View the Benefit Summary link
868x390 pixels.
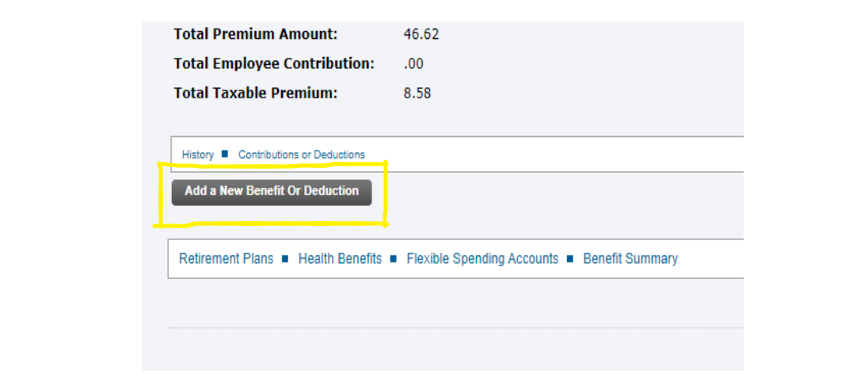coord(630,258)
